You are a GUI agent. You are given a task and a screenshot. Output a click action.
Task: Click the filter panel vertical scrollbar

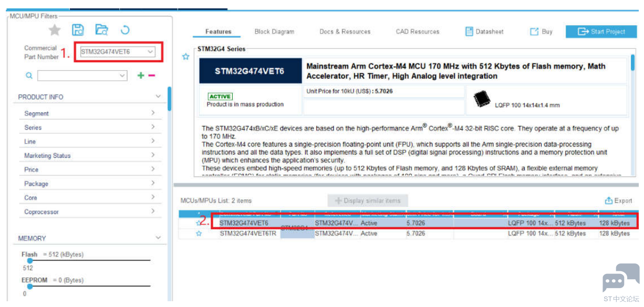pyautogui.click(x=170, y=99)
